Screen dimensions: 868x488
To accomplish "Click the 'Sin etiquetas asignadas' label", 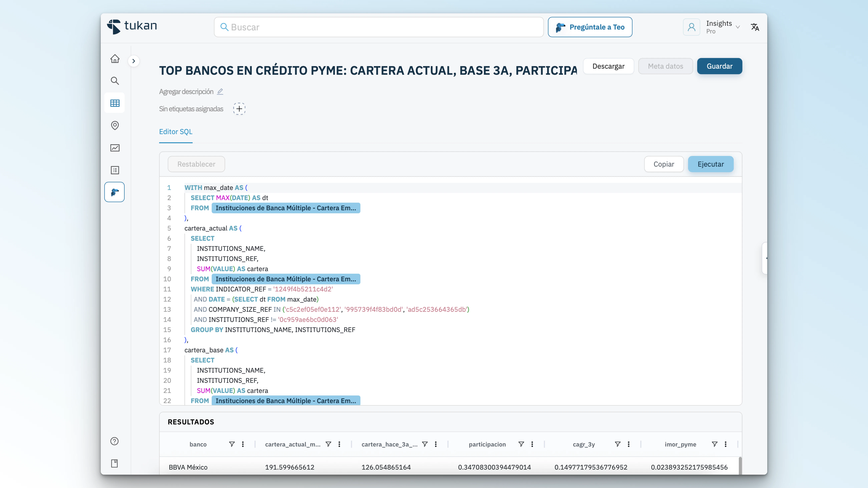I will click(191, 109).
